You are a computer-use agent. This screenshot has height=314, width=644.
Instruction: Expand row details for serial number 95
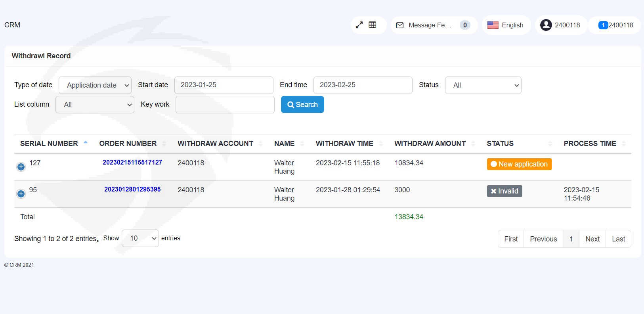click(x=21, y=194)
